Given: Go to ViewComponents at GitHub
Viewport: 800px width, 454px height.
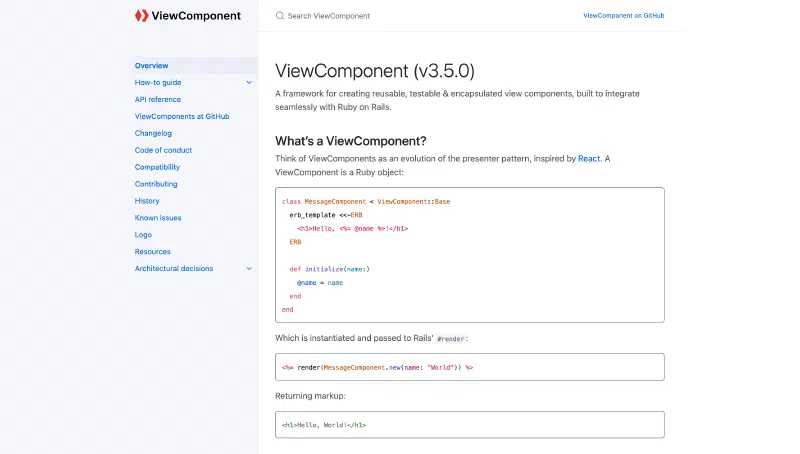Looking at the screenshot, I should point(182,116).
